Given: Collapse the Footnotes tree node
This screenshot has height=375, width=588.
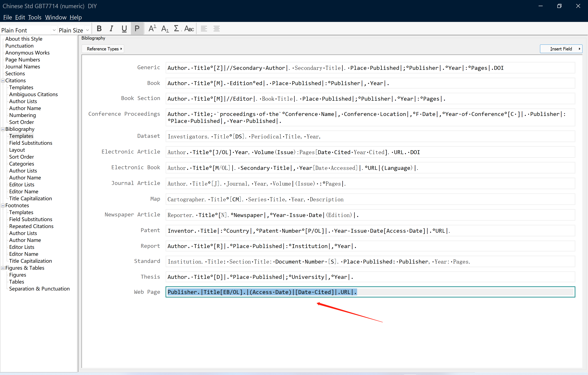Looking at the screenshot, I should tap(3, 206).
